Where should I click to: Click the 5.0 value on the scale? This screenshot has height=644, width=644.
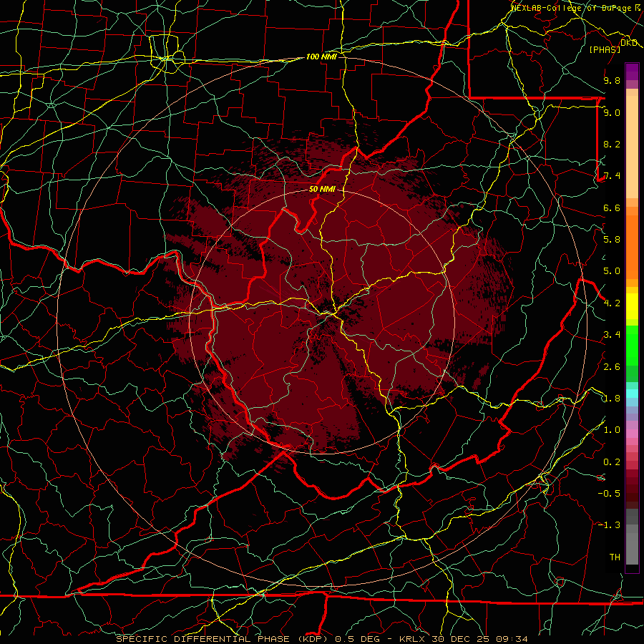[x=612, y=271]
